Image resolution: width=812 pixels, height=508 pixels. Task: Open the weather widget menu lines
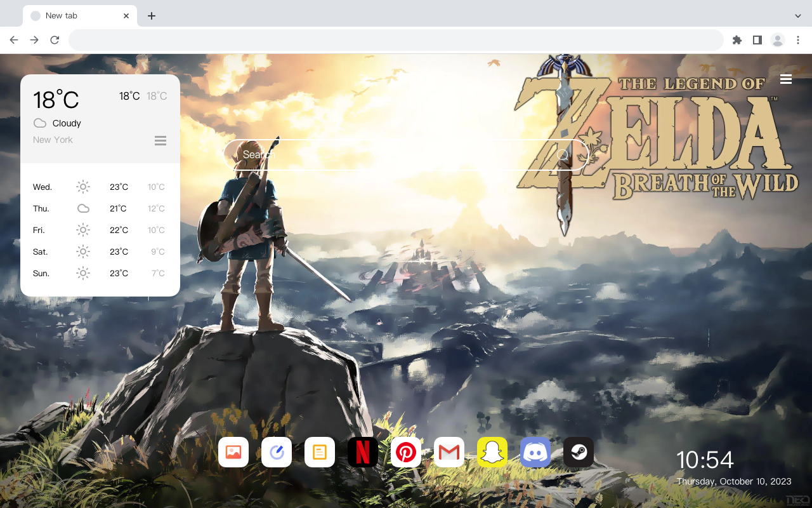(x=160, y=140)
